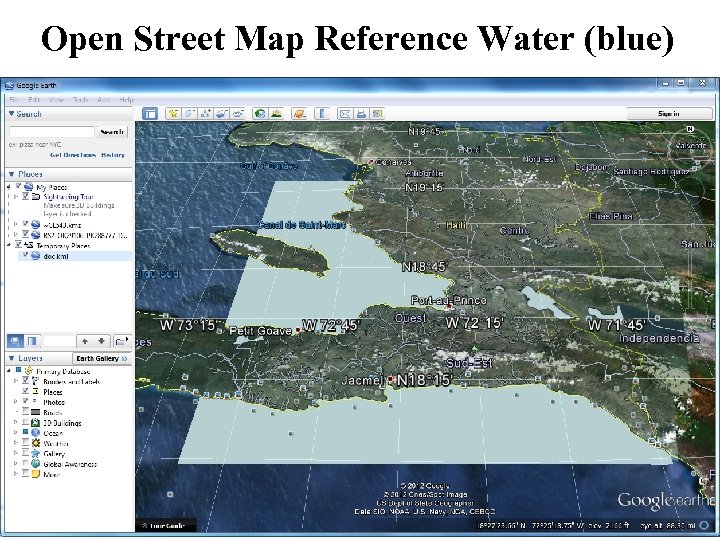Click the doc.kml globe icon
The height and width of the screenshot is (540, 720).
click(35, 256)
